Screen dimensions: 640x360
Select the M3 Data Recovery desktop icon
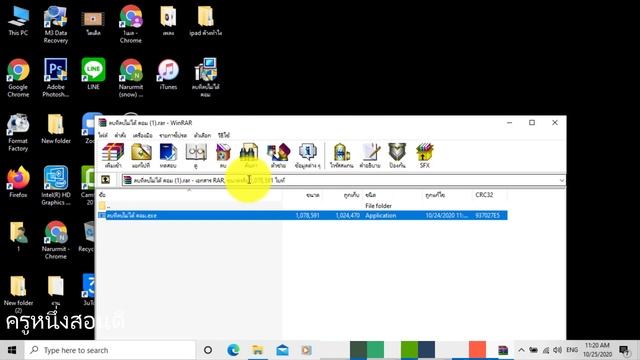click(x=56, y=24)
